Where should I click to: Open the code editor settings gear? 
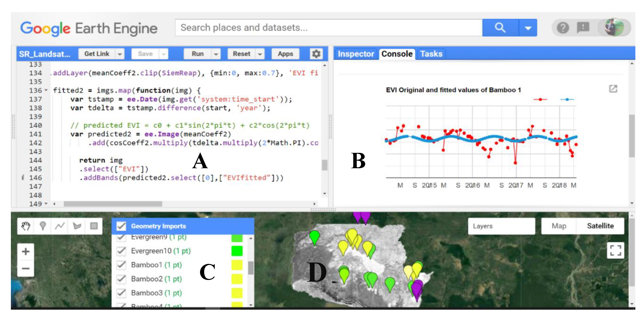pos(316,54)
